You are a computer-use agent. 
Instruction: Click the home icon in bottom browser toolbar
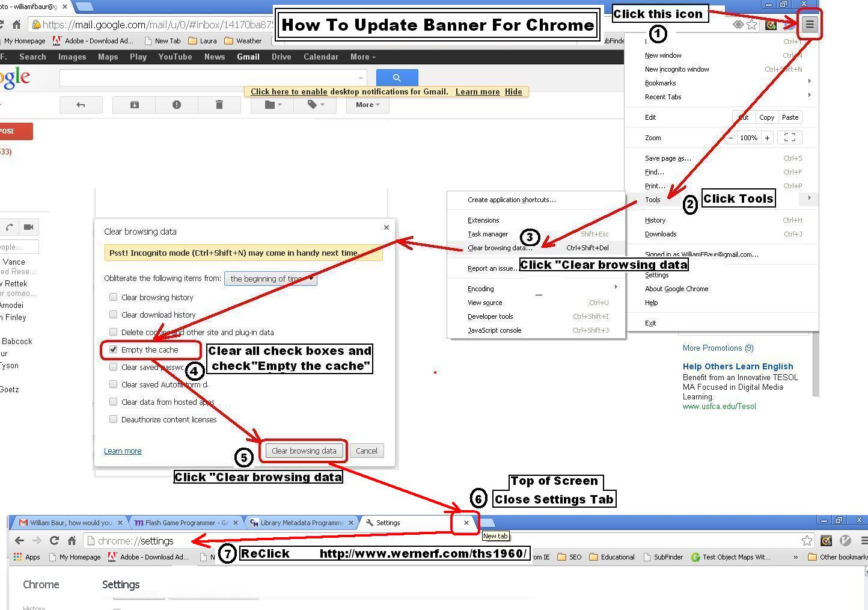72,541
